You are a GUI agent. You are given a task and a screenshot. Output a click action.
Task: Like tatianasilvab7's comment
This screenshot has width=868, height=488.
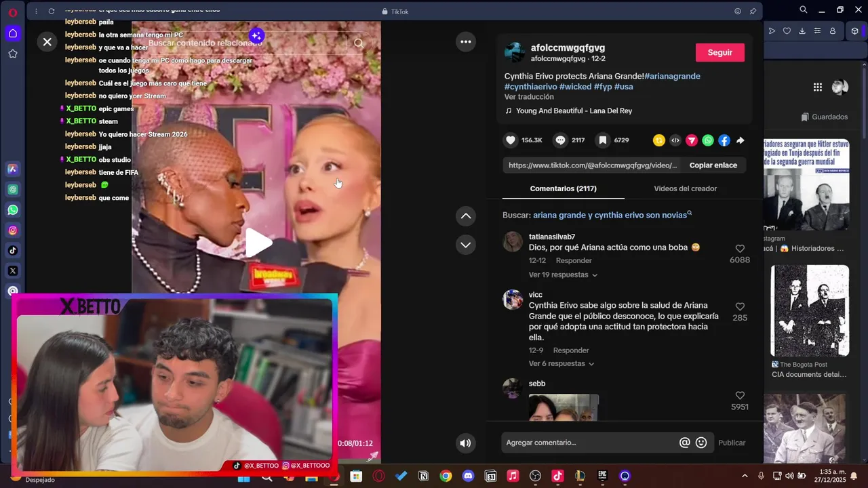click(740, 249)
